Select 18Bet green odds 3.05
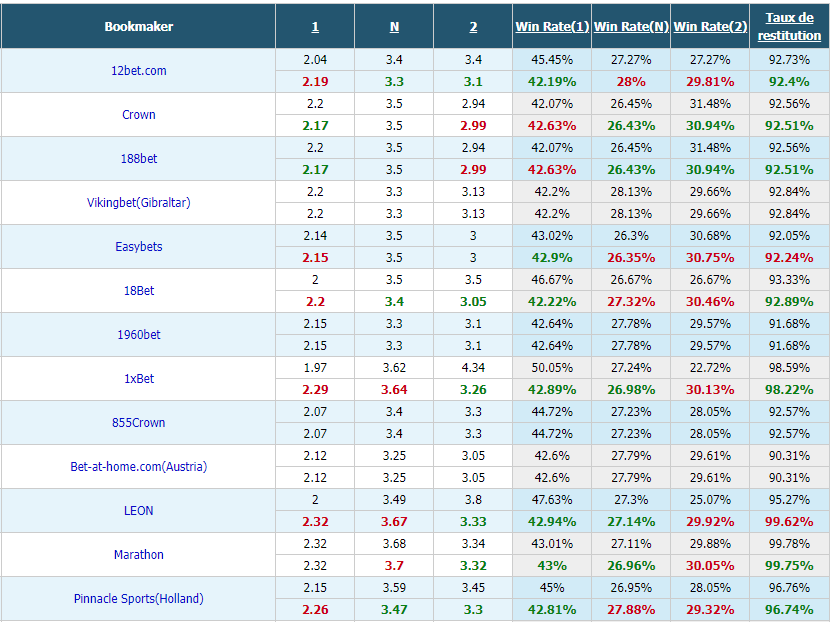Image resolution: width=831 pixels, height=622 pixels. coord(473,301)
